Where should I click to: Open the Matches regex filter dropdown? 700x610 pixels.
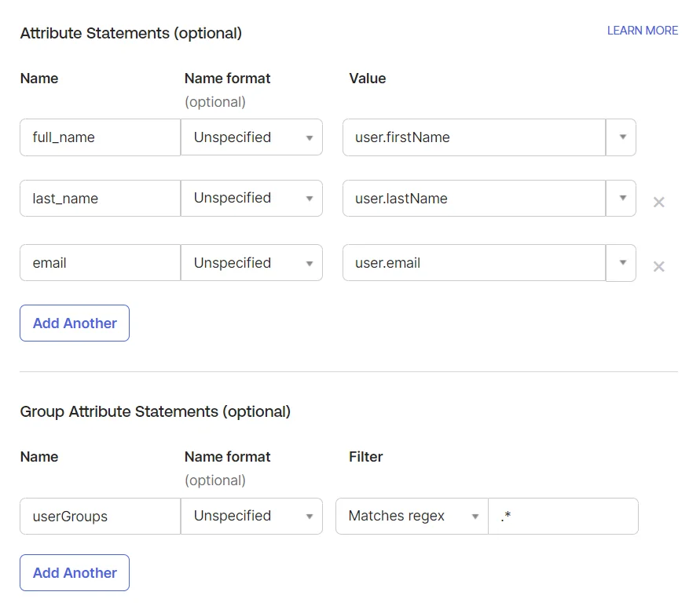coord(411,516)
